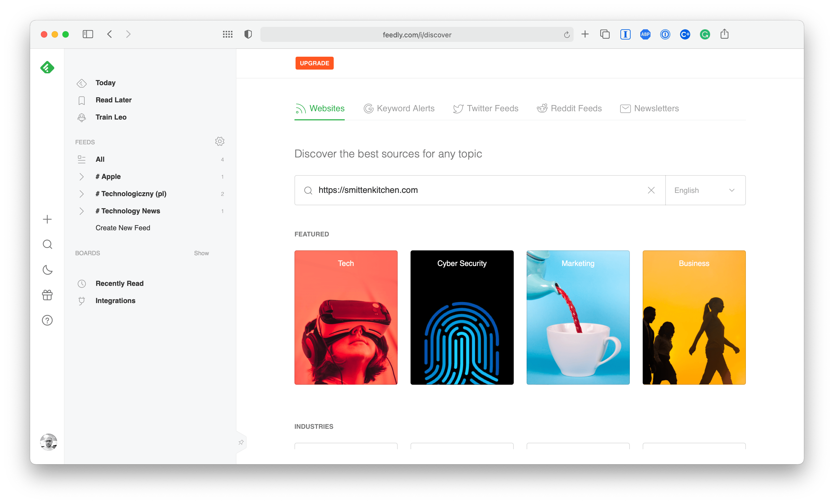Toggle sidebar pin icon
Screen dimensions: 834x504
pos(241,442)
